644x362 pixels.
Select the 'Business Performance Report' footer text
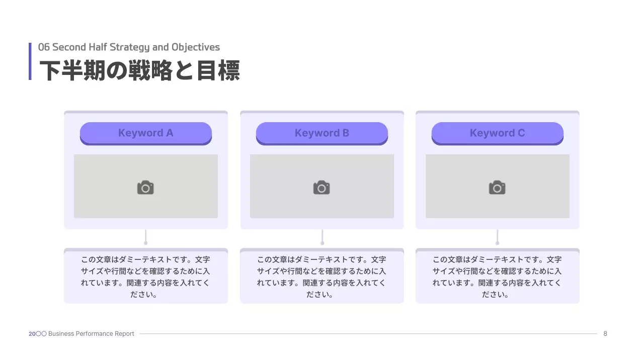(91, 334)
